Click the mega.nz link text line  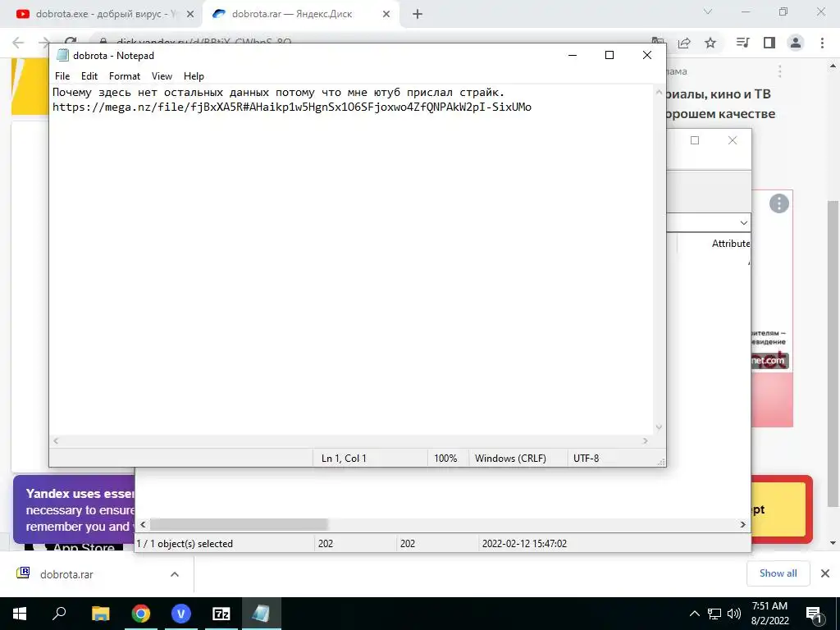pos(292,107)
